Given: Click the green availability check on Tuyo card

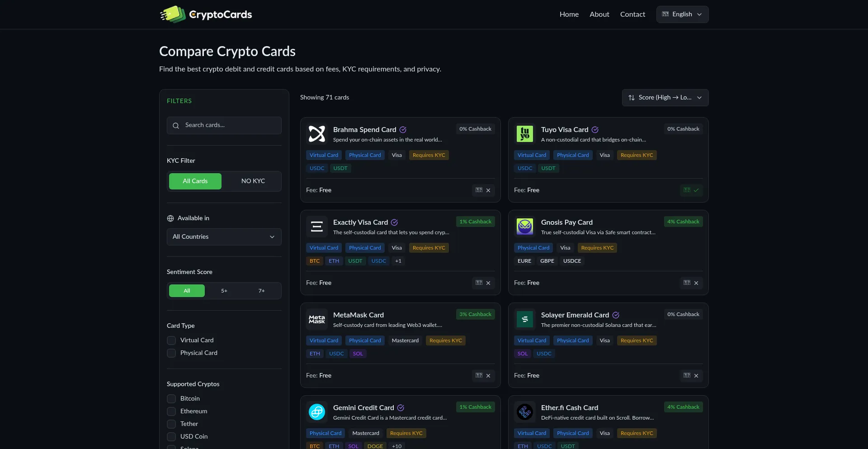Looking at the screenshot, I should (691, 190).
